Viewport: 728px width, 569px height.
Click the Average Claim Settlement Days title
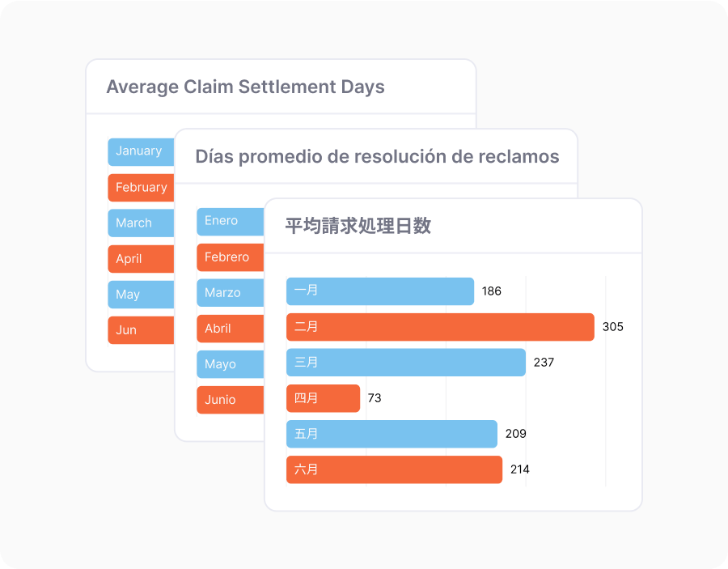pos(245,87)
